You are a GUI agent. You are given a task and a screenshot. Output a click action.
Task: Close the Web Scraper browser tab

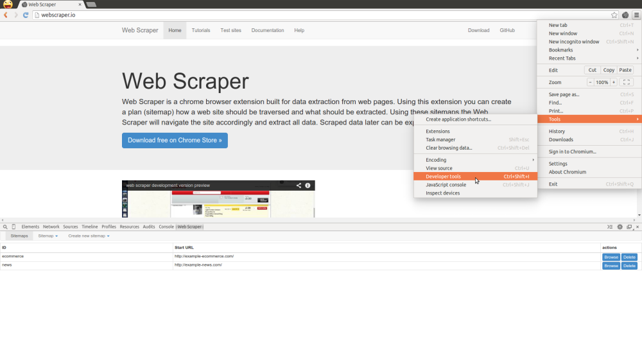[x=80, y=4]
